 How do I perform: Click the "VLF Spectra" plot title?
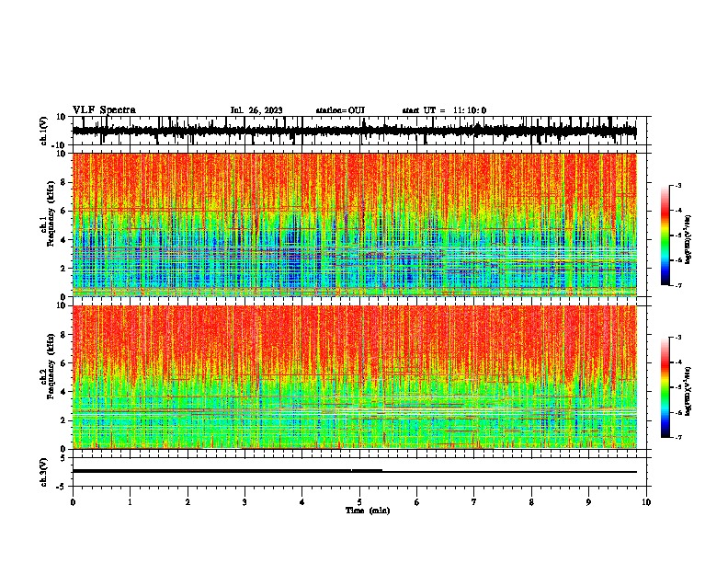(x=104, y=110)
